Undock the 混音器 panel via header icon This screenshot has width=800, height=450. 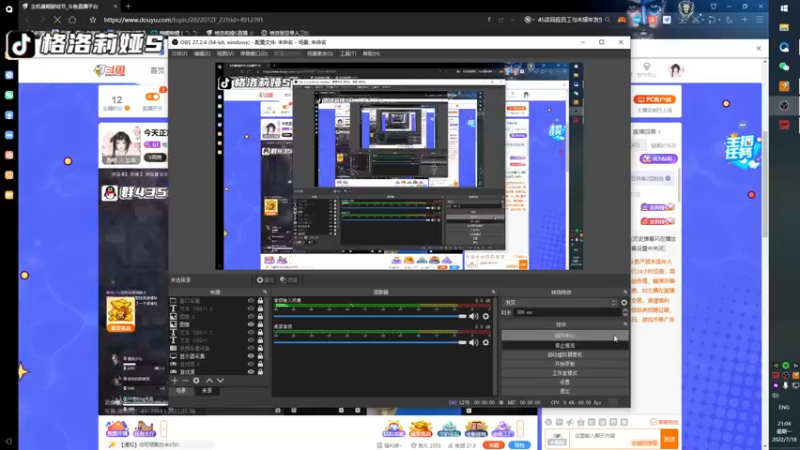coord(493,292)
